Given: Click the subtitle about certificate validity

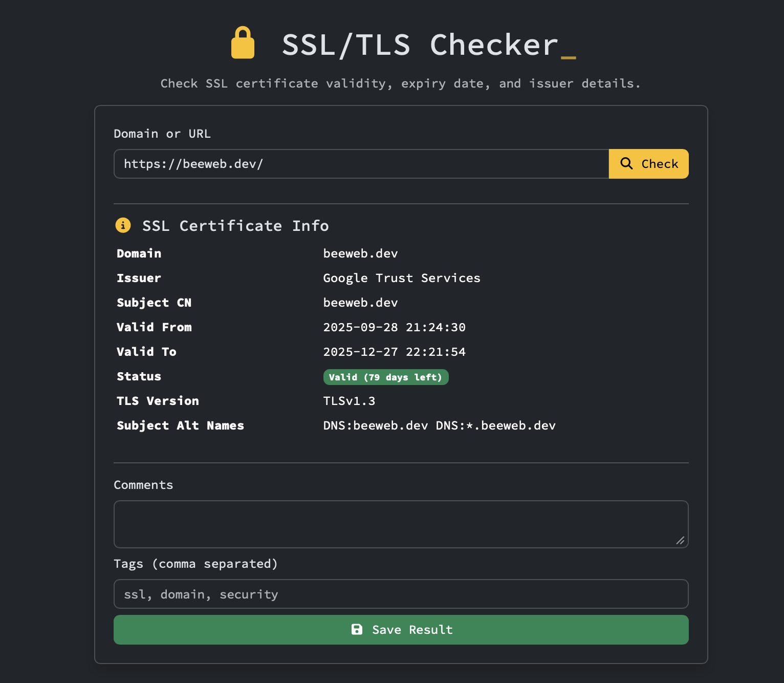Looking at the screenshot, I should click(401, 83).
